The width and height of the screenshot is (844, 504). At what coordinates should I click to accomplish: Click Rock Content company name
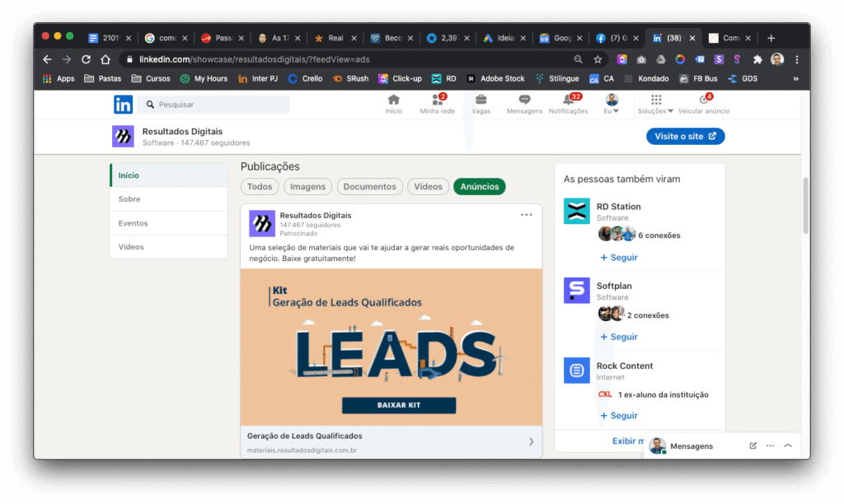(x=625, y=366)
